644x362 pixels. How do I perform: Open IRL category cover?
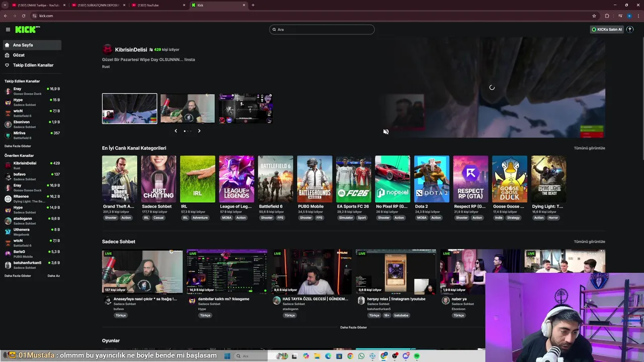pyautogui.click(x=198, y=179)
